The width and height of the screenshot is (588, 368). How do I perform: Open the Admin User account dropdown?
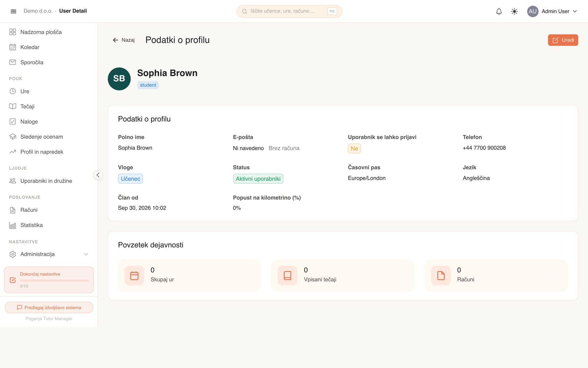(552, 11)
